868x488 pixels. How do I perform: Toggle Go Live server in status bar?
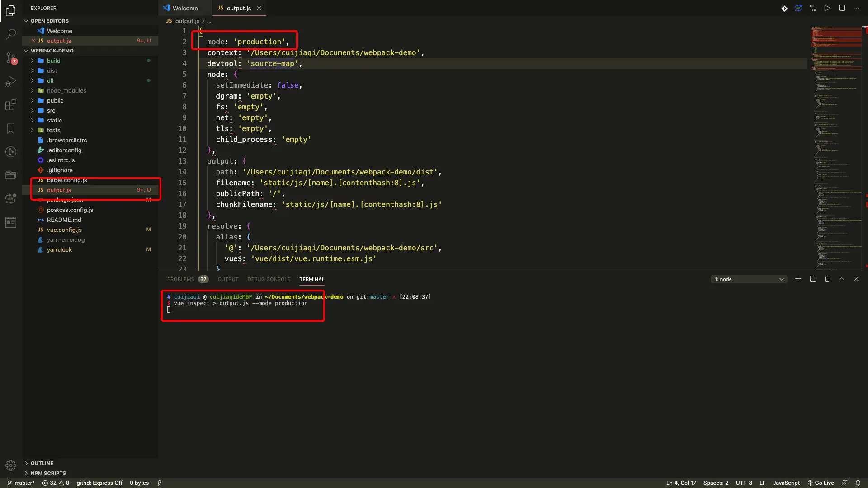tap(821, 483)
